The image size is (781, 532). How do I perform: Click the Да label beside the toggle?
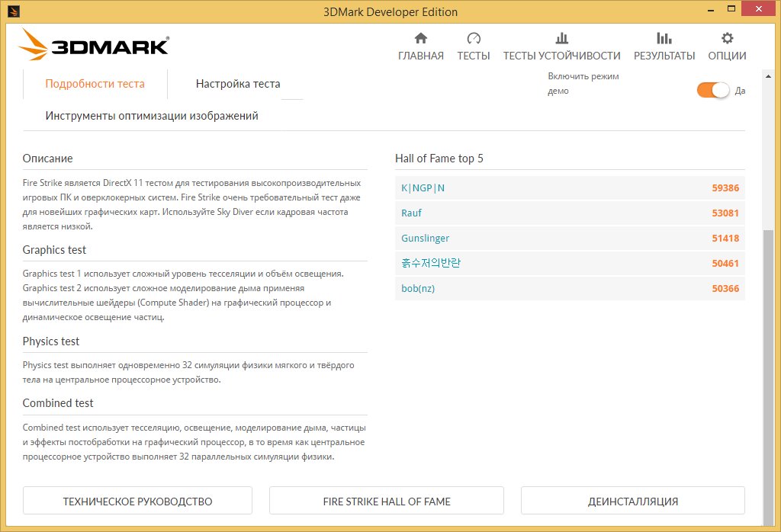pyautogui.click(x=740, y=91)
